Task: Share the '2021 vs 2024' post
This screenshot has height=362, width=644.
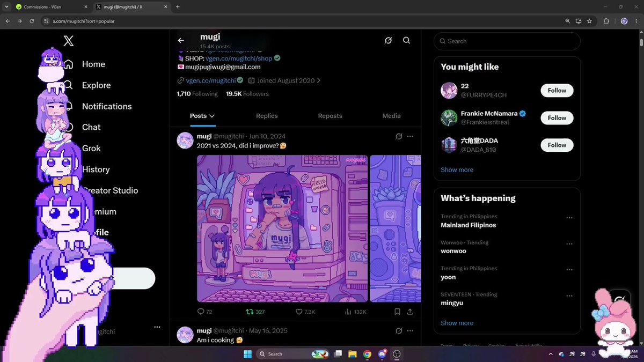Action: tap(410, 312)
